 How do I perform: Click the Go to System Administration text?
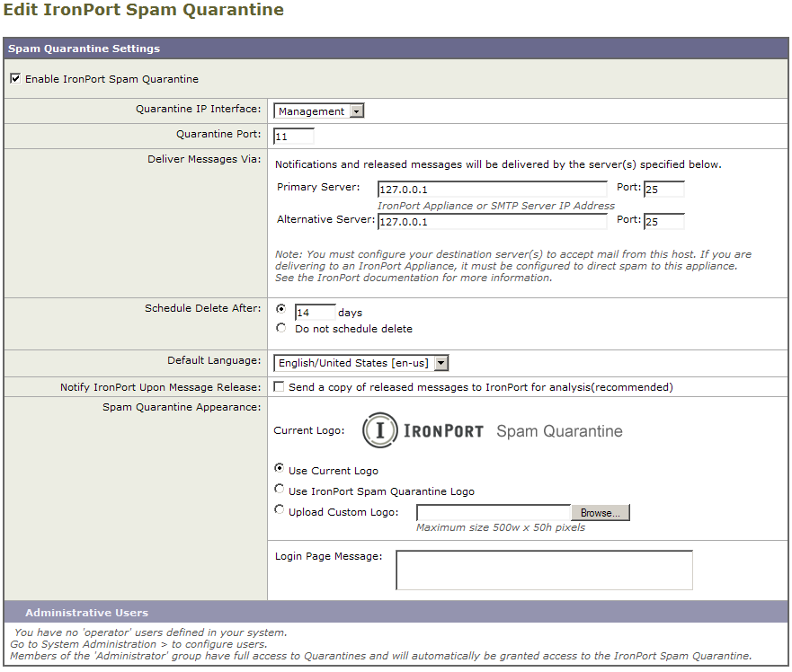coord(138,644)
